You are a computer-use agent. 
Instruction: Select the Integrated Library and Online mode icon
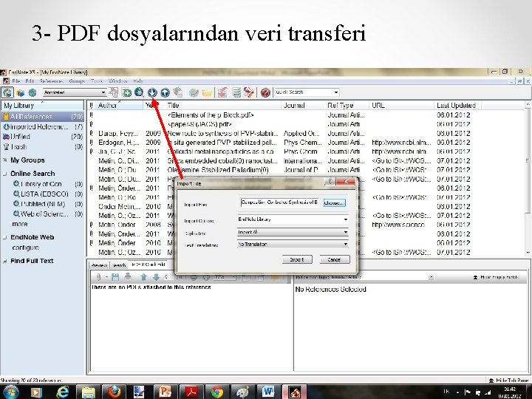[7, 92]
